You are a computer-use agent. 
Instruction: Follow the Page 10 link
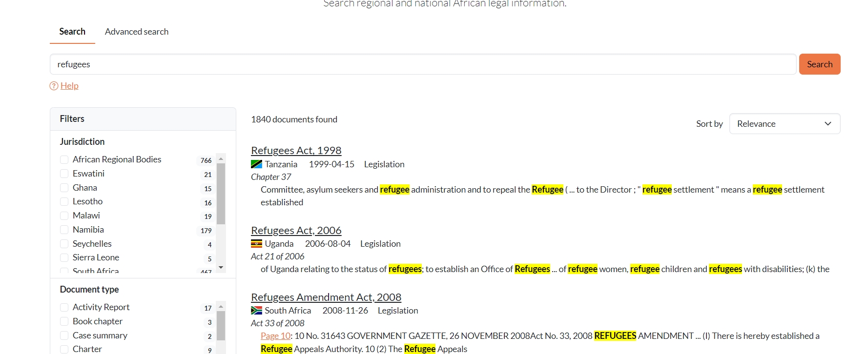pyautogui.click(x=275, y=336)
